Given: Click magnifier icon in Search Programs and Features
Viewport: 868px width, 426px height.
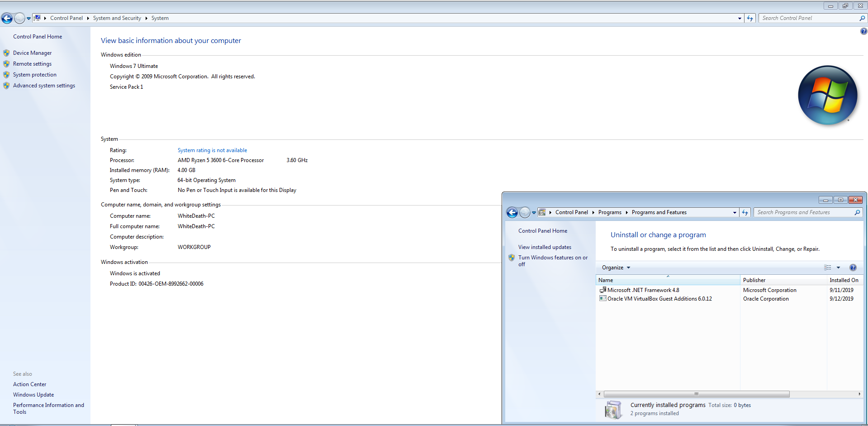Looking at the screenshot, I should click(857, 212).
